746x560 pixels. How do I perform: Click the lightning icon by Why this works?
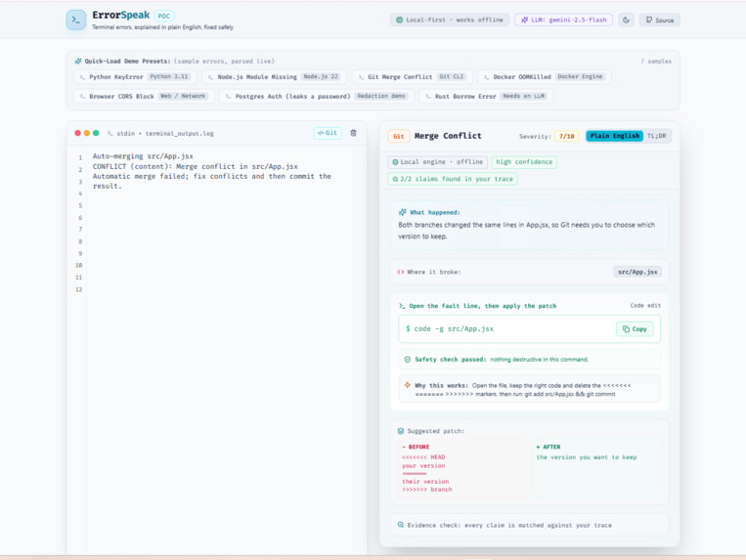pos(408,385)
